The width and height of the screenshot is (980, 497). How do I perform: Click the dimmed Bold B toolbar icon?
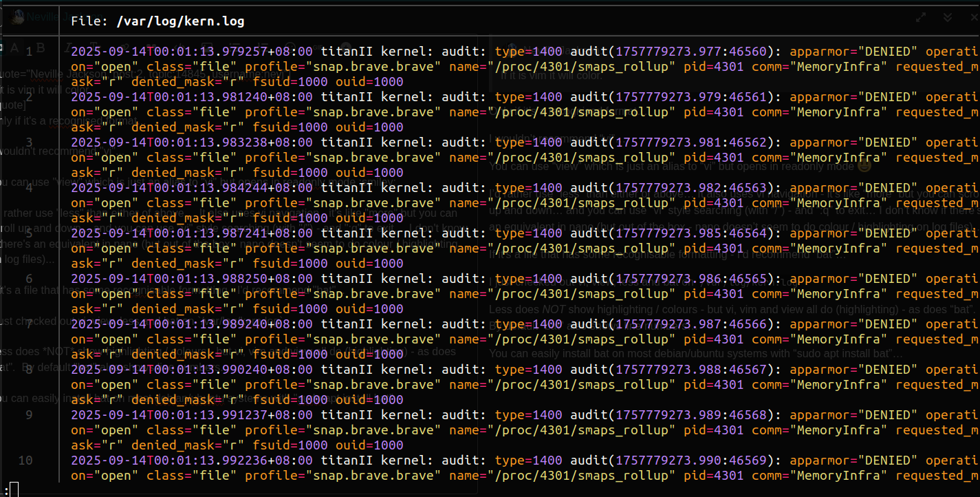pyautogui.click(x=41, y=47)
